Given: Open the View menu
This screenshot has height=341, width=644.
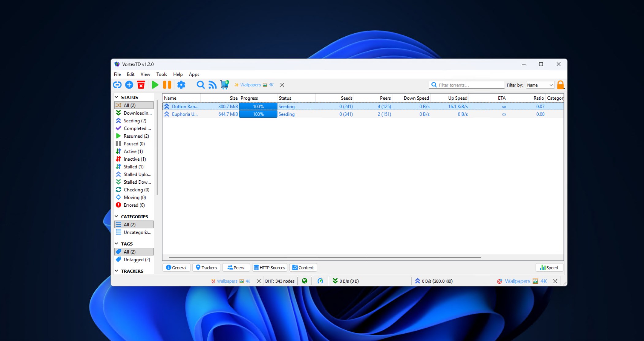Looking at the screenshot, I should click(145, 74).
